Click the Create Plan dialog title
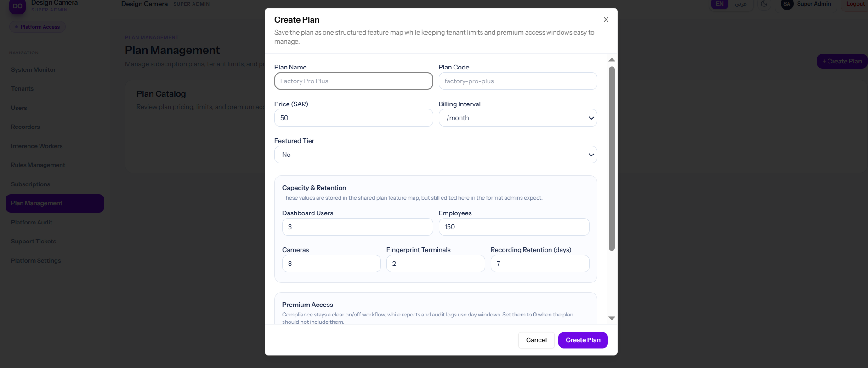 pyautogui.click(x=297, y=20)
